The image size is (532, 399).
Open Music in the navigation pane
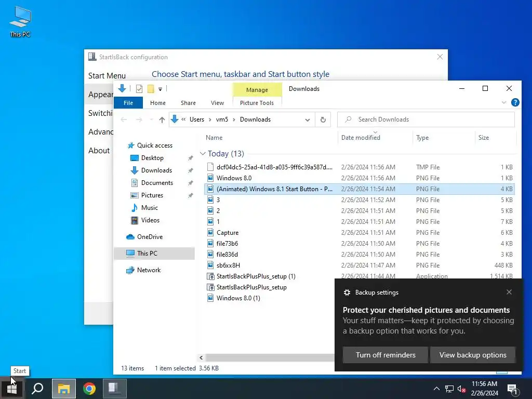(149, 208)
